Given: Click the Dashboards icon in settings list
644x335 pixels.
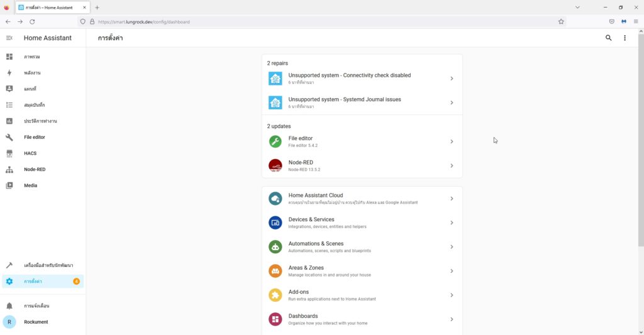Looking at the screenshot, I should (x=275, y=319).
